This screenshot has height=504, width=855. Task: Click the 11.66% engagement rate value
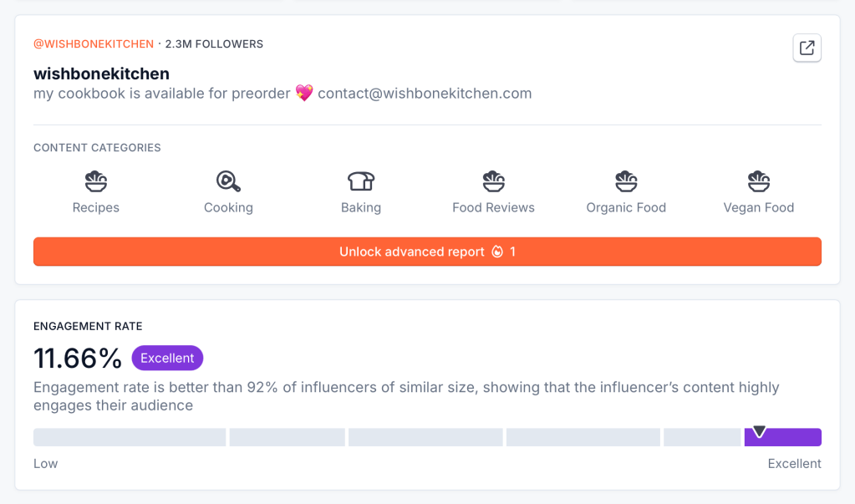[x=78, y=358]
